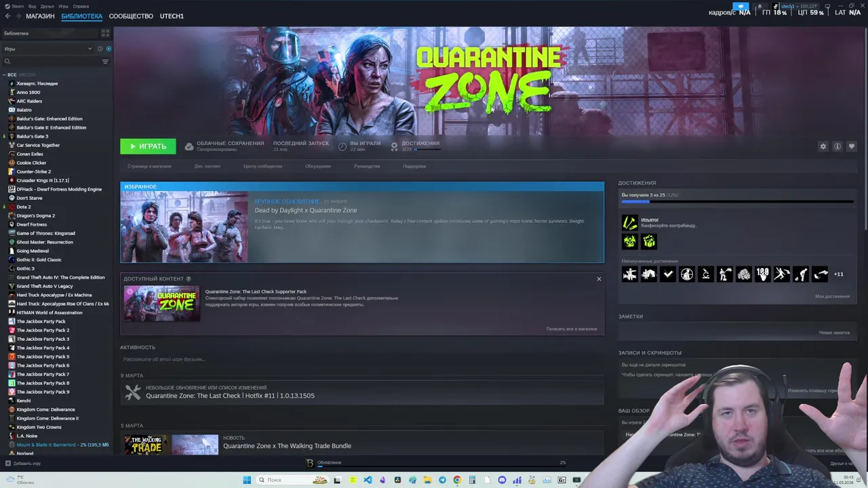The width and height of the screenshot is (868, 488).
Task: Click Показать все в магазине link
Action: click(572, 329)
